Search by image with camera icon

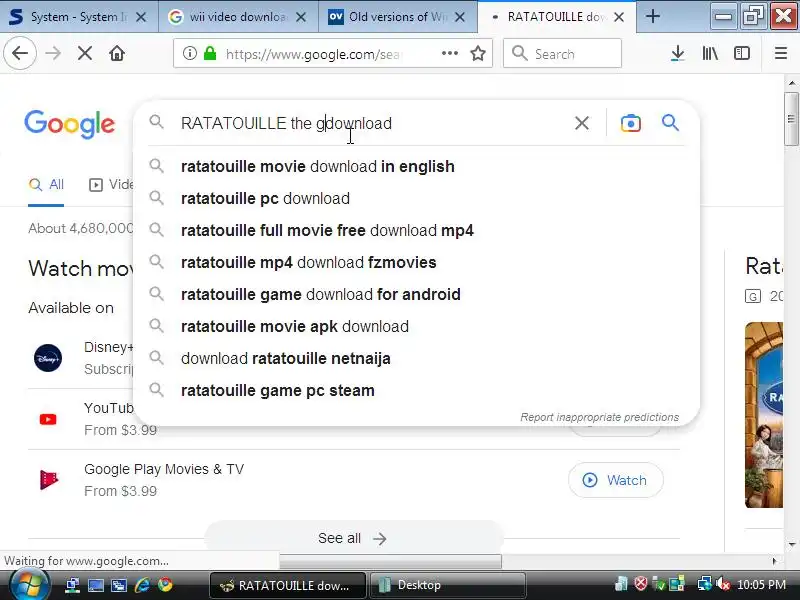pyautogui.click(x=631, y=123)
